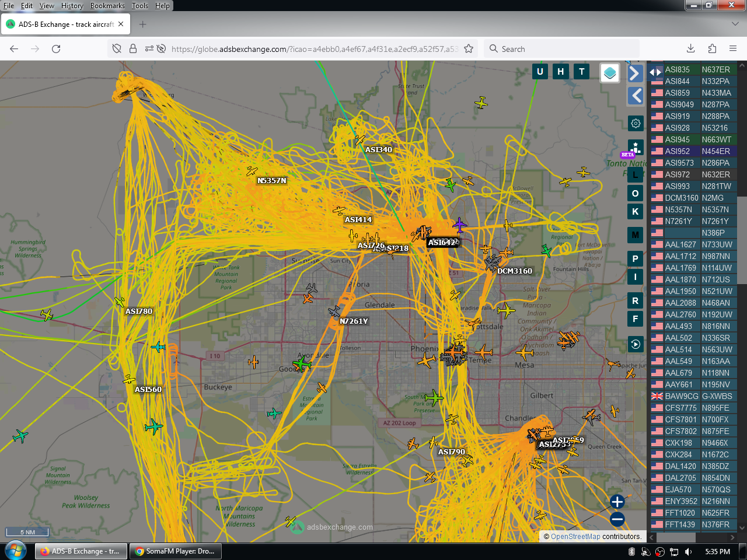Viewport: 747px width, 560px height.
Task: Click the site security padlock icon
Action: (133, 49)
